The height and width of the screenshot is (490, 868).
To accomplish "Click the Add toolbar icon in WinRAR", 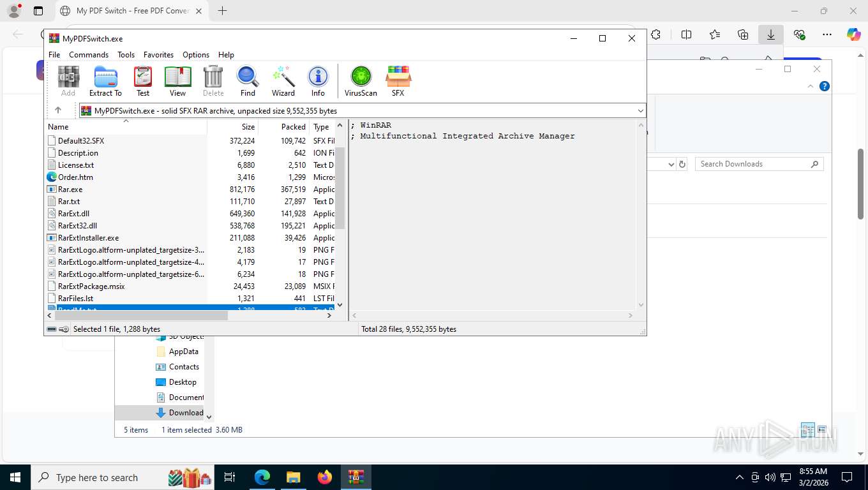I will [x=68, y=81].
